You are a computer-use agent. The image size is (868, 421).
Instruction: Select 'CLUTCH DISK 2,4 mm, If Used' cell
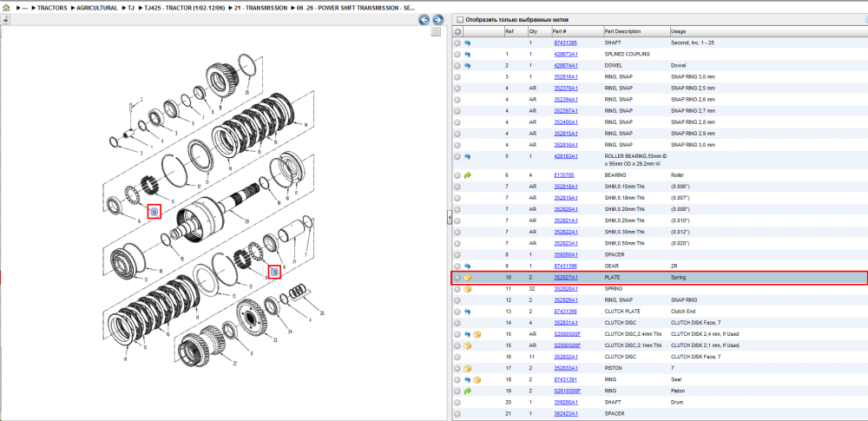point(705,334)
